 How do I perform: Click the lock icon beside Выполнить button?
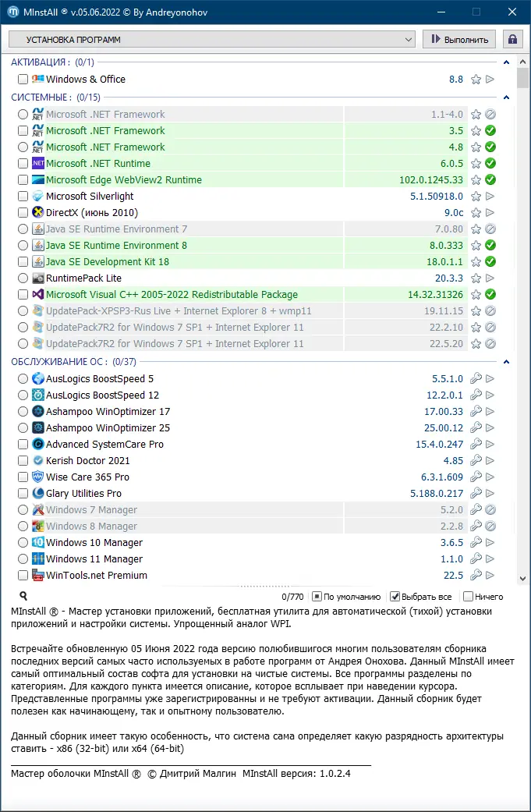pyautogui.click(x=512, y=38)
